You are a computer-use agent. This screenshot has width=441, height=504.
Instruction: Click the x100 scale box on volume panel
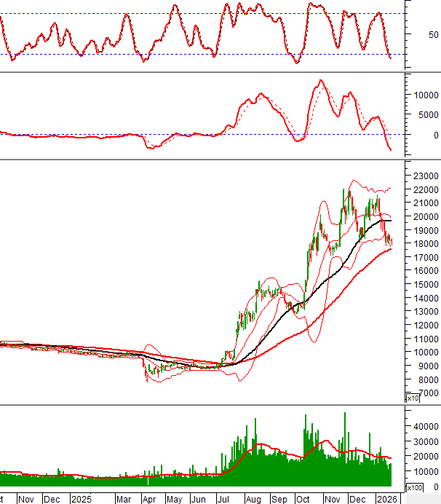(x=413, y=487)
